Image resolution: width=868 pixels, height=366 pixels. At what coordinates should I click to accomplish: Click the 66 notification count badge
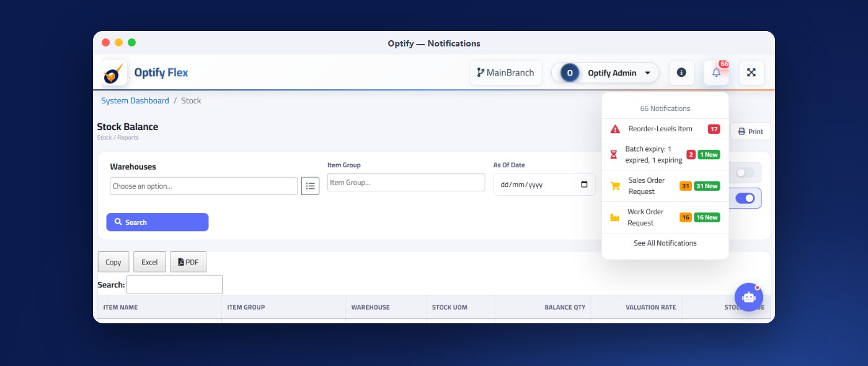pyautogui.click(x=724, y=64)
